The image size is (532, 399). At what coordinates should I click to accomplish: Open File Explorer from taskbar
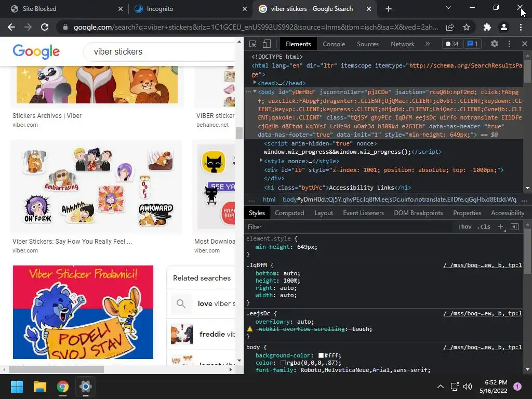pos(39,387)
